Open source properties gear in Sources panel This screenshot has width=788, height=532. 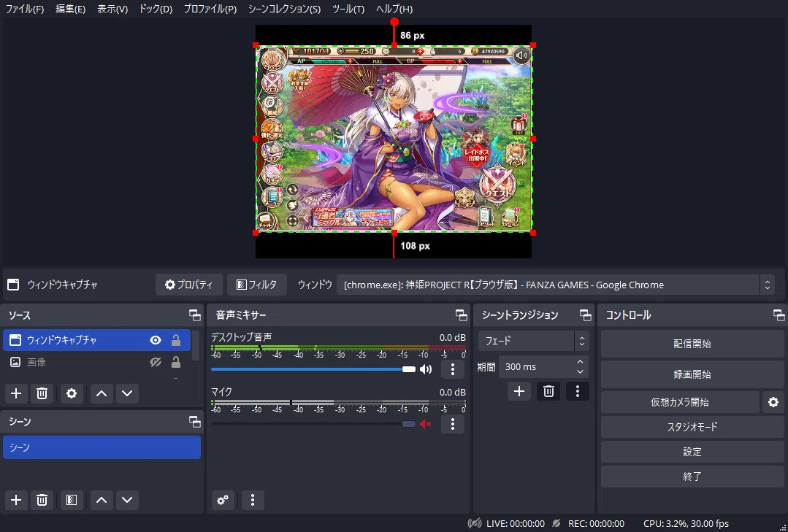click(x=72, y=393)
